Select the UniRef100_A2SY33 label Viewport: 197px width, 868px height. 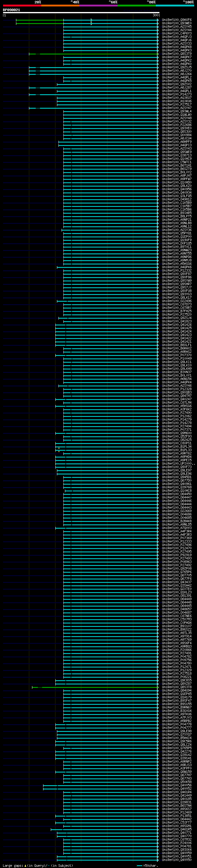pos(176,43)
